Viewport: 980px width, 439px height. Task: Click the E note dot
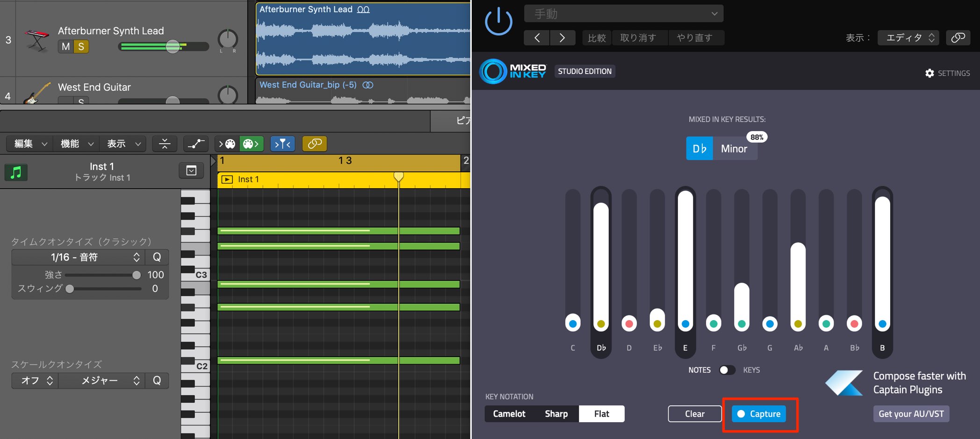coord(685,324)
